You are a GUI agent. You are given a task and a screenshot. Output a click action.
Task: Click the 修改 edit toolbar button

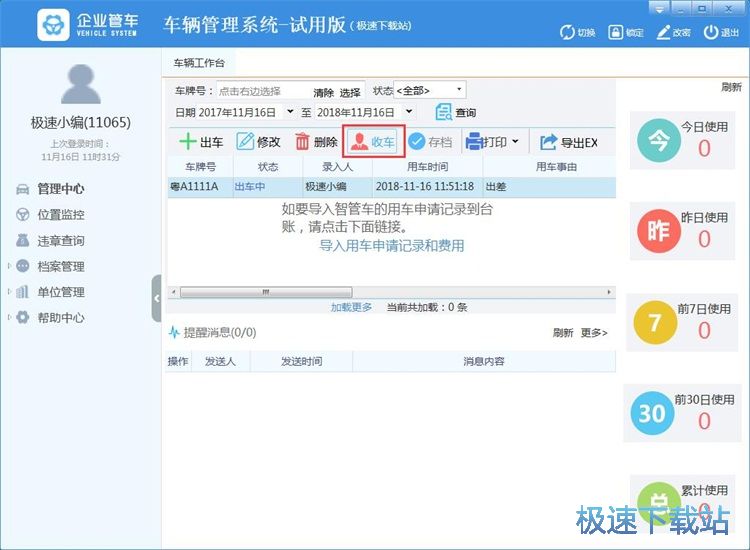coord(258,142)
